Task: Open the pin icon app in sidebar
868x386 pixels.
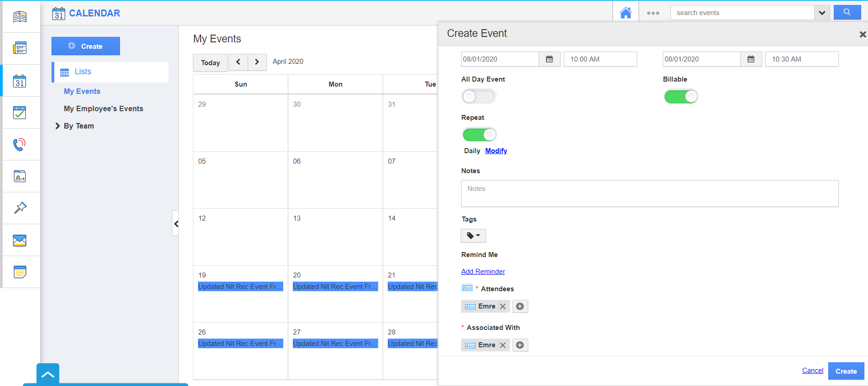Action: (x=20, y=208)
